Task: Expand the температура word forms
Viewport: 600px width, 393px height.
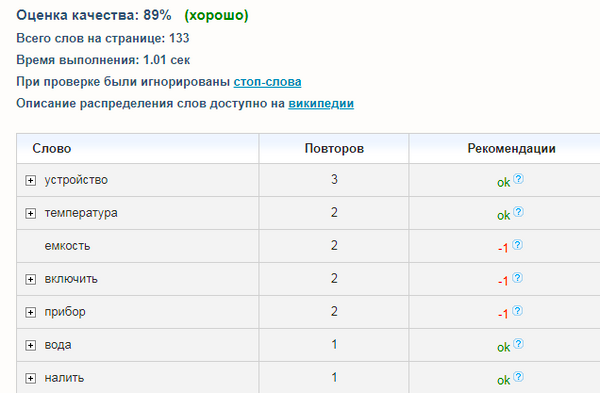Action: tap(31, 213)
